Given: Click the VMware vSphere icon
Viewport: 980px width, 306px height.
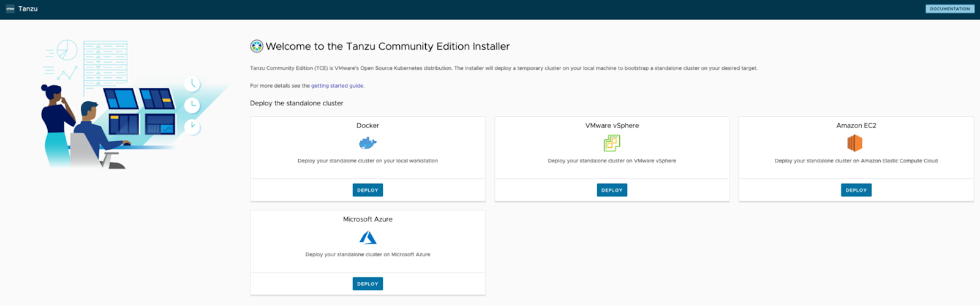Looking at the screenshot, I should (612, 143).
